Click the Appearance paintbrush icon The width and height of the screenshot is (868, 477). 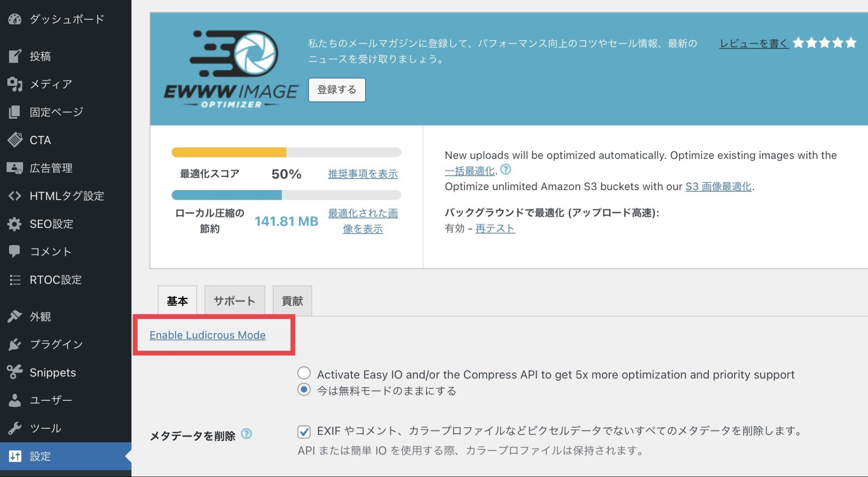[15, 316]
